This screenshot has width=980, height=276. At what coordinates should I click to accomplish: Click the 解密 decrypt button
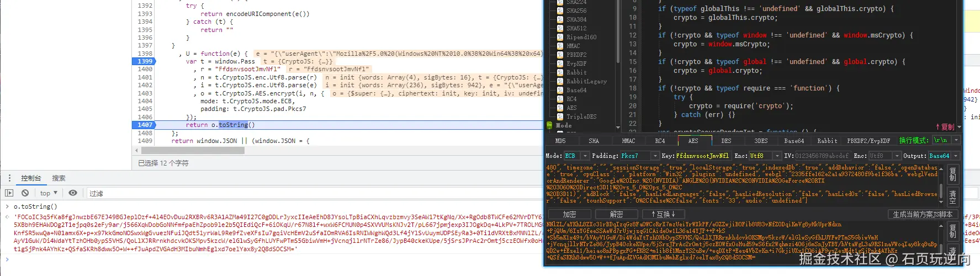[x=616, y=214]
